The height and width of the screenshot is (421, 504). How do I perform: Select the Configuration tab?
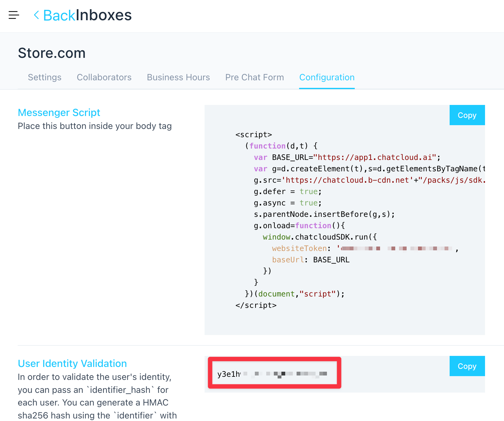pos(327,77)
